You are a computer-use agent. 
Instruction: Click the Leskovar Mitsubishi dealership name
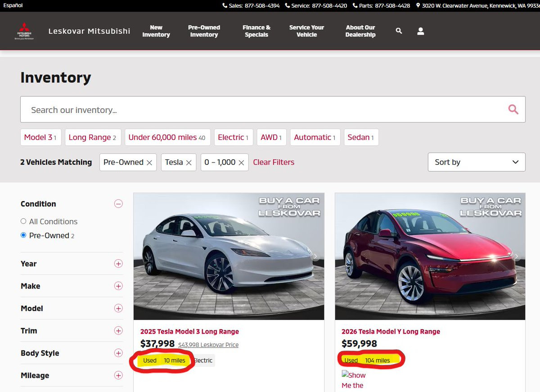tap(89, 31)
